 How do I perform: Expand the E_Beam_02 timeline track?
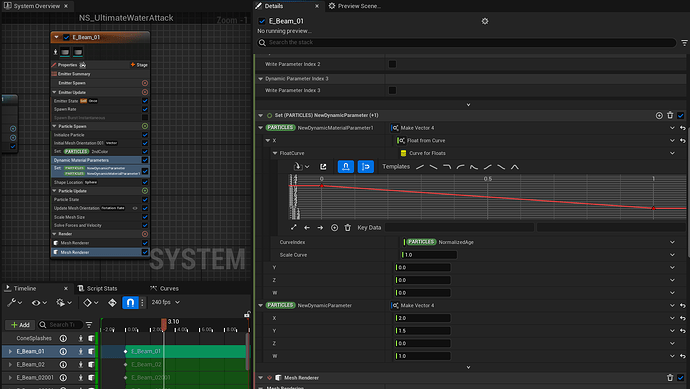(10, 364)
